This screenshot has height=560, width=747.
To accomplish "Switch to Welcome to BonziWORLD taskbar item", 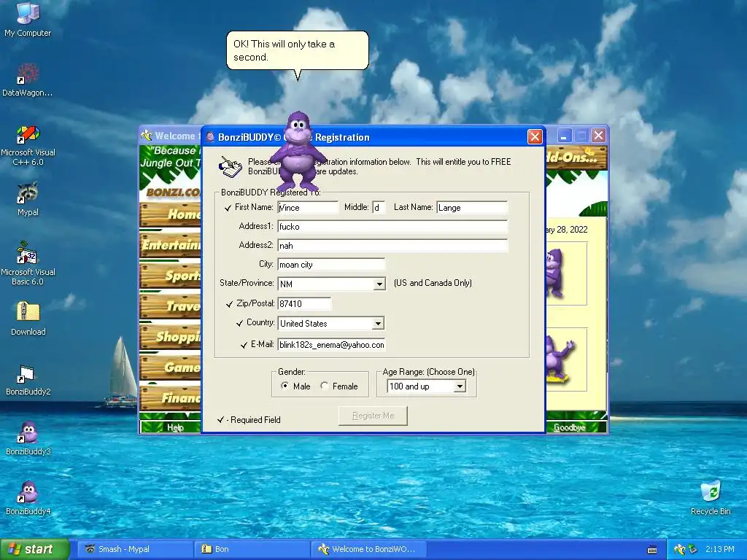I will click(368, 550).
